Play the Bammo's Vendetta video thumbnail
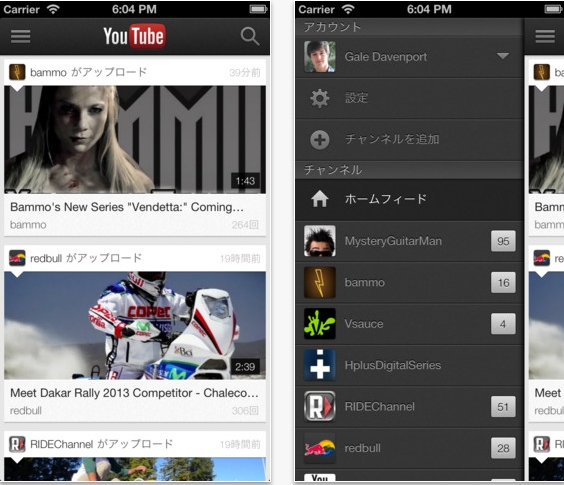Image resolution: width=564 pixels, height=485 pixels. click(135, 139)
